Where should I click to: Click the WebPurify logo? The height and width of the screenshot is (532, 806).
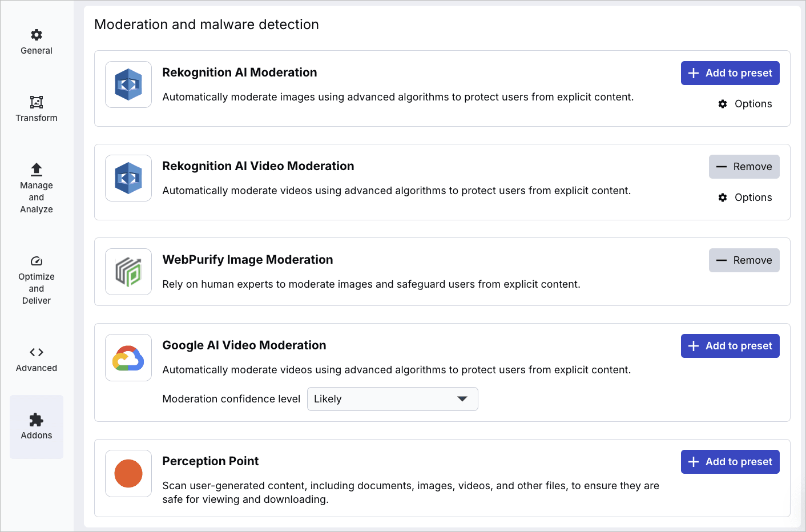(x=128, y=272)
